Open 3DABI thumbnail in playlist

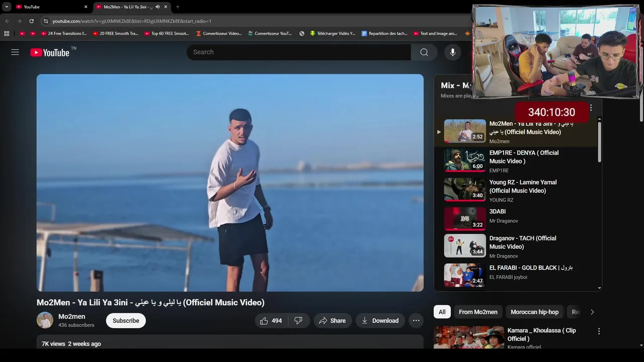click(465, 219)
